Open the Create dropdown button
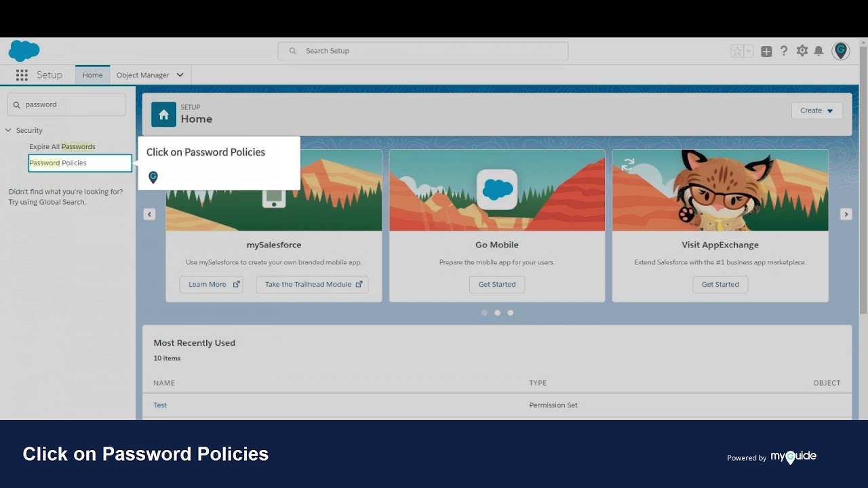This screenshot has height=488, width=868. 816,110
